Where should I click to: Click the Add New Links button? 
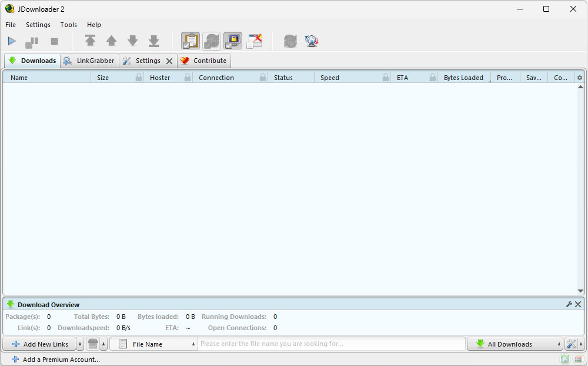point(40,344)
